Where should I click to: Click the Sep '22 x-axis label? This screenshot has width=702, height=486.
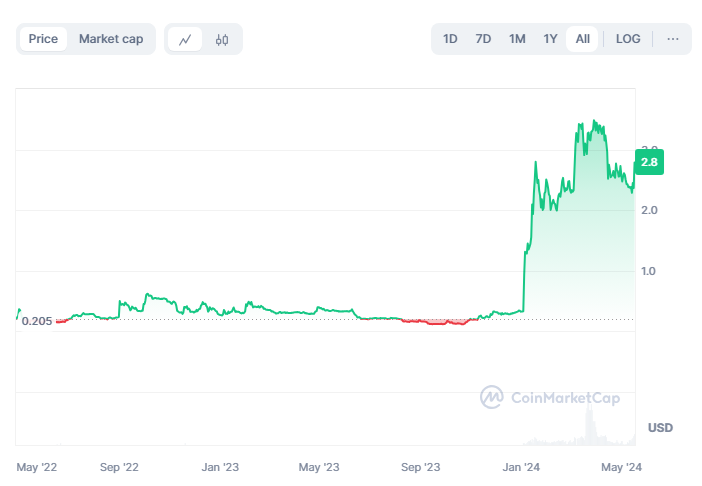(x=119, y=467)
